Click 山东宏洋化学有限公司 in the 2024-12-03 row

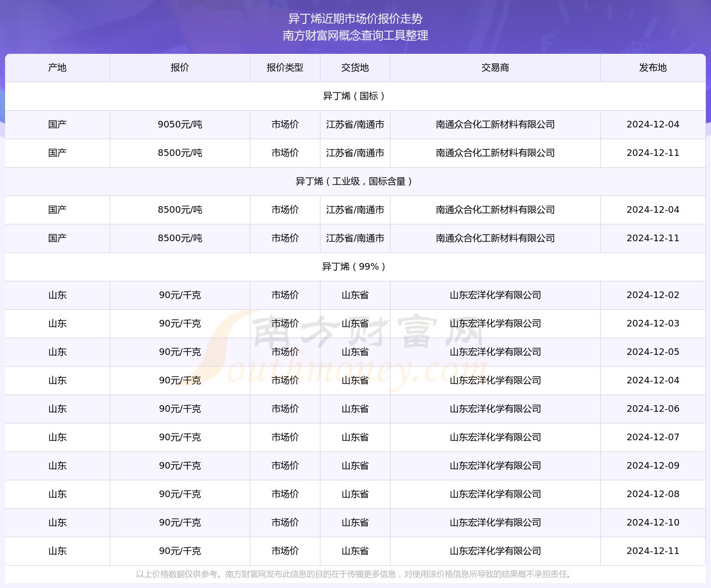point(495,323)
